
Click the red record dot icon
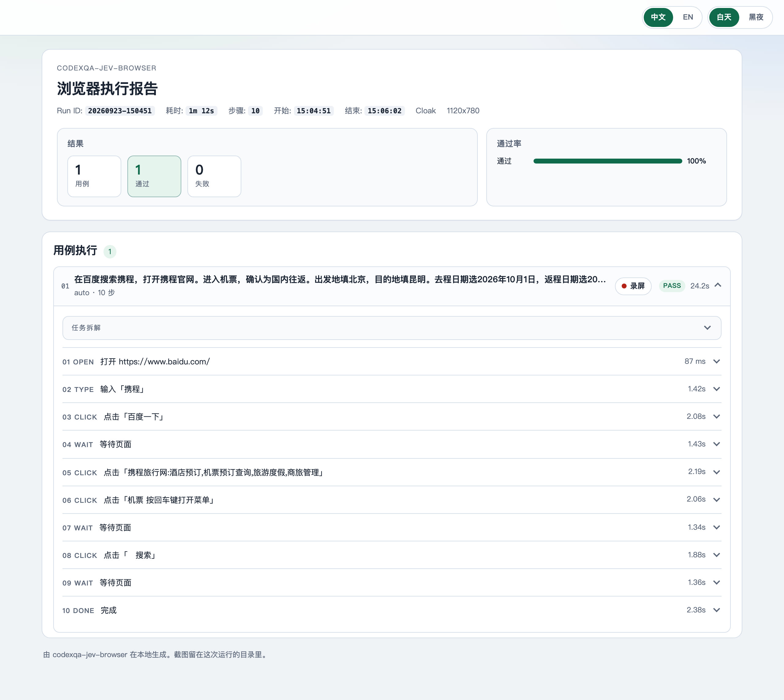pos(624,286)
